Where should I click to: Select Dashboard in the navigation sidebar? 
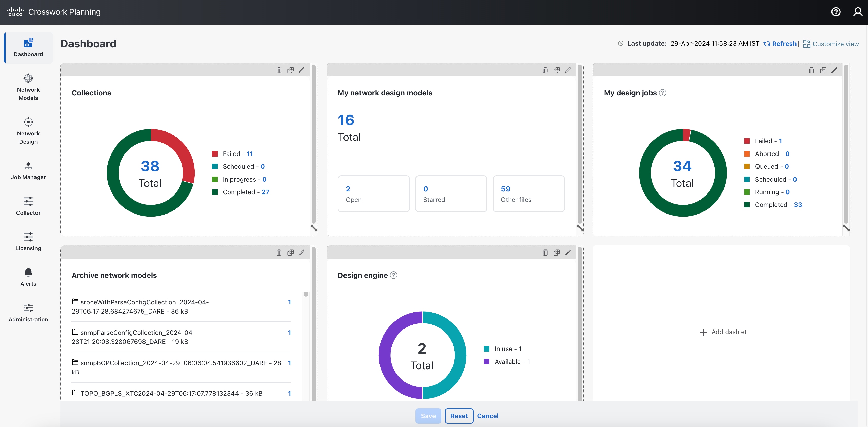point(28,47)
